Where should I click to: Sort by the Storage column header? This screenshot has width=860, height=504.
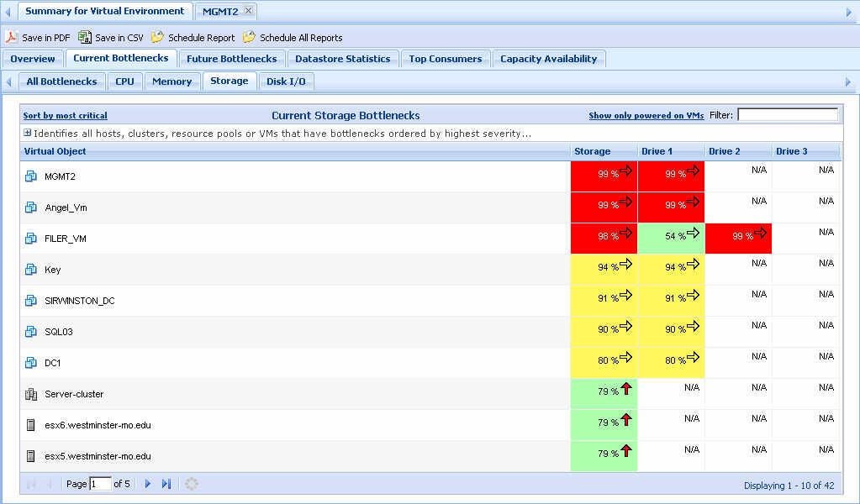click(604, 151)
